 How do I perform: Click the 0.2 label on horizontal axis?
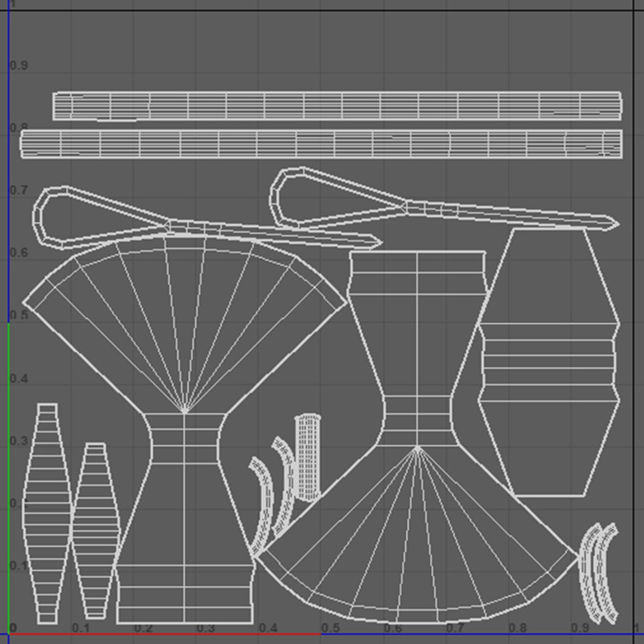pyautogui.click(x=143, y=628)
